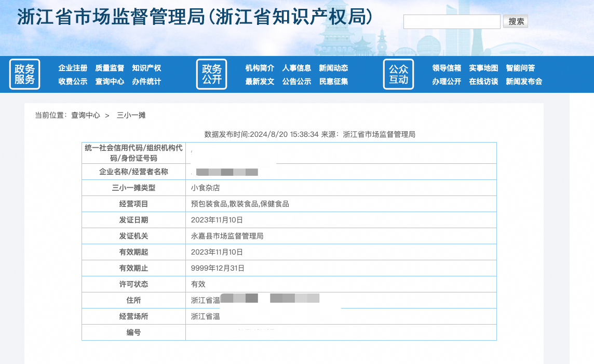Open 查询中心 in the blue nav bar
This screenshot has width=594, height=364.
click(x=110, y=81)
